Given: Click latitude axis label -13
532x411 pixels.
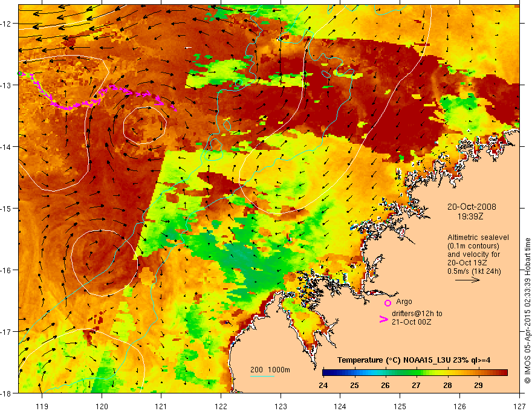Looking at the screenshot, I should click(6, 85).
